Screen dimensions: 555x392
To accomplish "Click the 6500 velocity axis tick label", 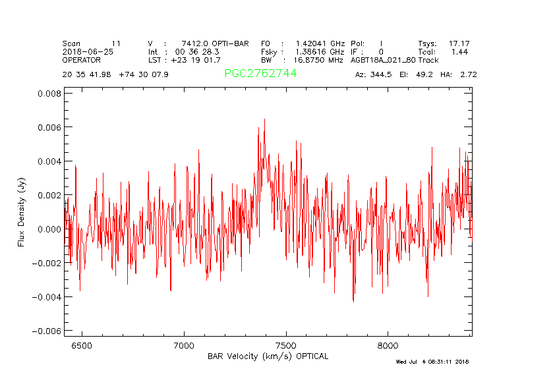I will [81, 345].
